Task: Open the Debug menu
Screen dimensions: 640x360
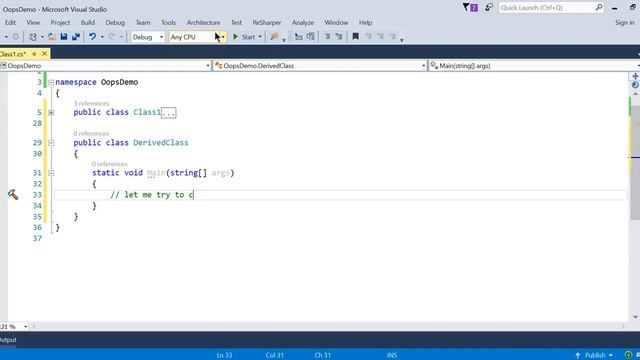Action: pyautogui.click(x=115, y=23)
